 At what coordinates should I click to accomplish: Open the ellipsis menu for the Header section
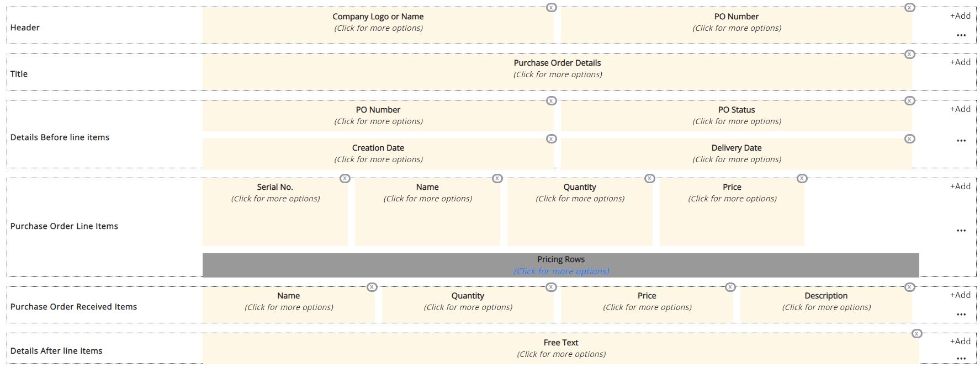point(962,35)
